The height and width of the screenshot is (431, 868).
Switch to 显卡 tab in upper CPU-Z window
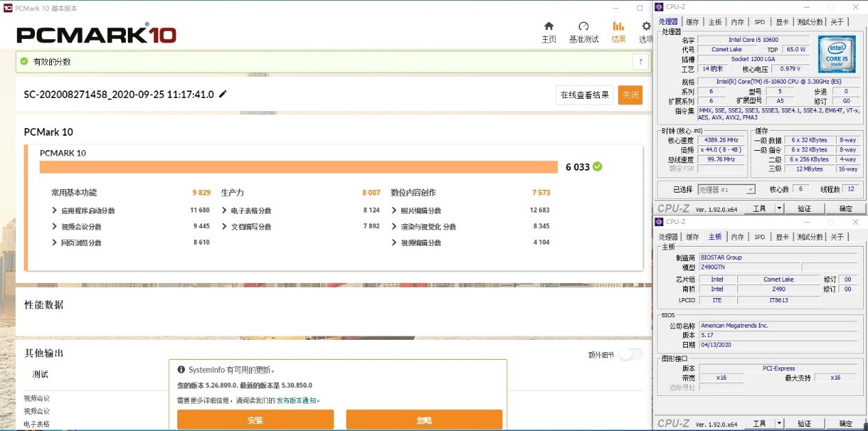[781, 22]
